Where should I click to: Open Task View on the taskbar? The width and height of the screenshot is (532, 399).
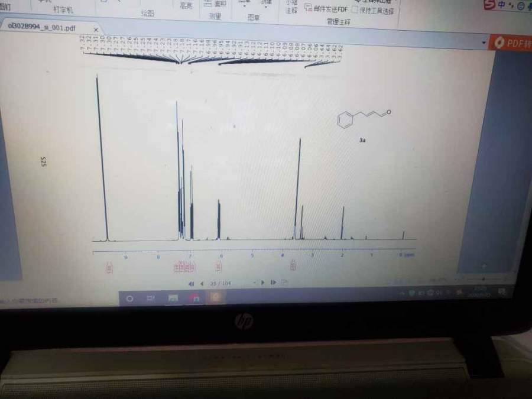[150, 299]
